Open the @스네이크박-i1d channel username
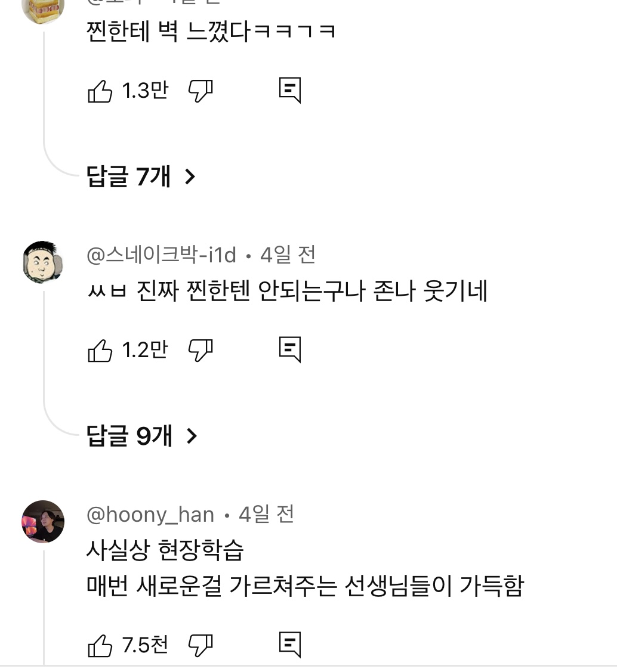This screenshot has height=672, width=617. tap(161, 255)
